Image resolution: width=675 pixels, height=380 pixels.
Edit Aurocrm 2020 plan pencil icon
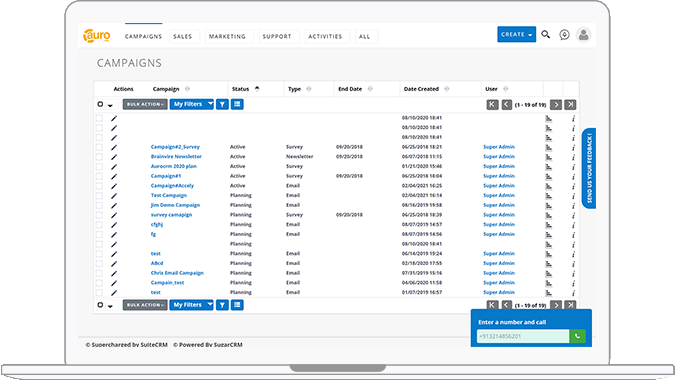pos(114,167)
